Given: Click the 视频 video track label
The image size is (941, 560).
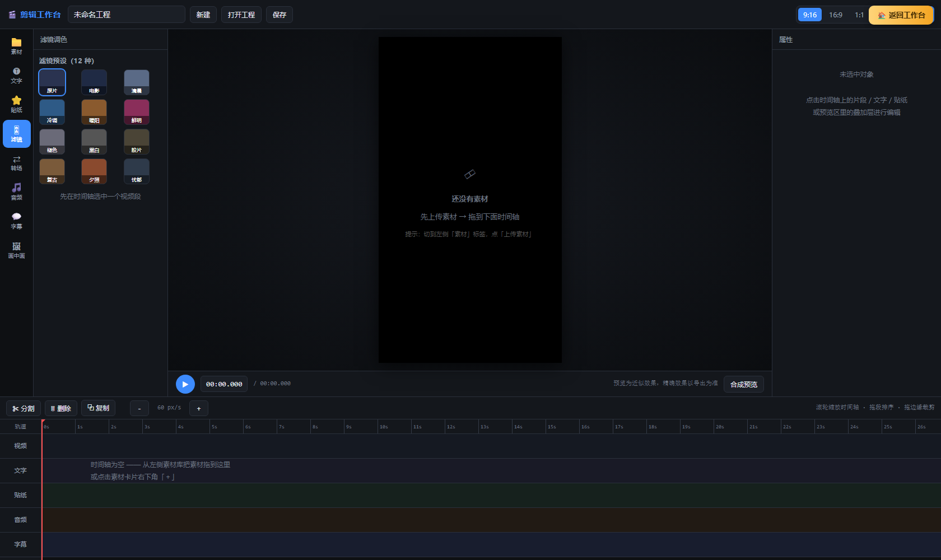Looking at the screenshot, I should [x=21, y=446].
